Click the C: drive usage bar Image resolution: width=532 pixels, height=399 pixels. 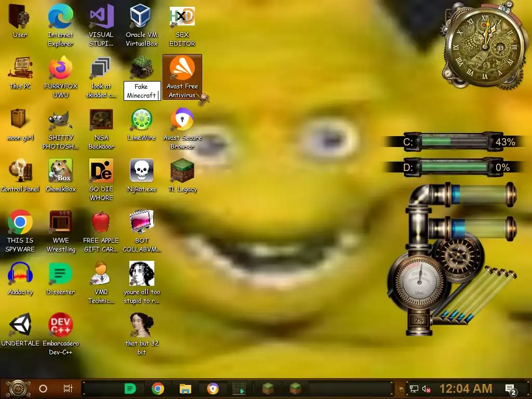point(454,141)
